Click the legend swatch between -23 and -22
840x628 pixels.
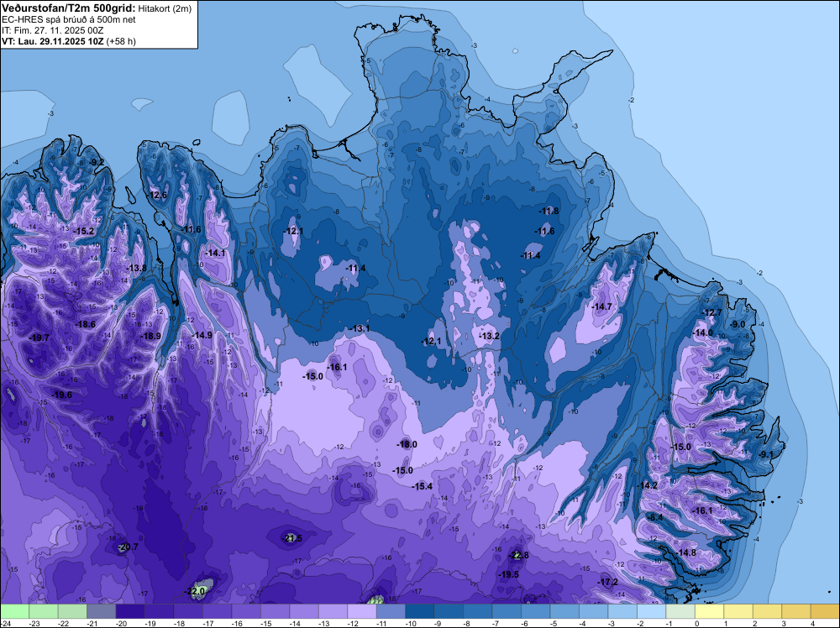click(x=44, y=611)
